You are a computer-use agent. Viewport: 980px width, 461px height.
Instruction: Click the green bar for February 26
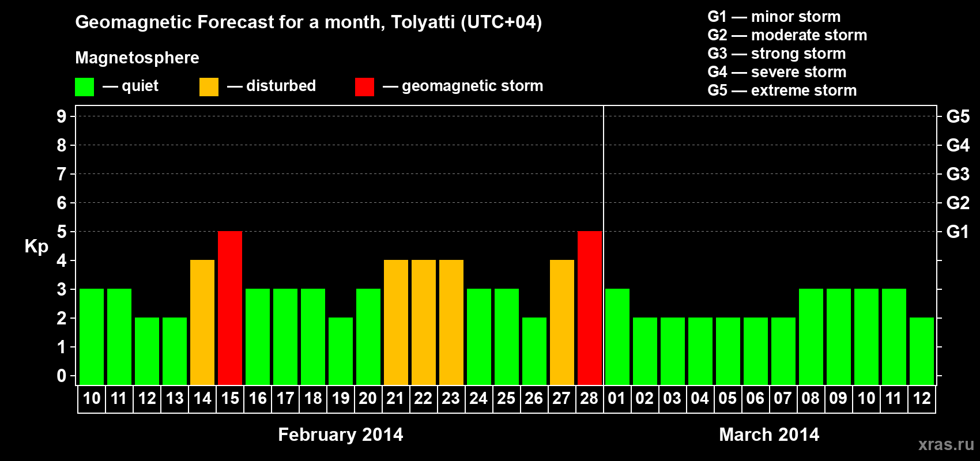click(534, 351)
